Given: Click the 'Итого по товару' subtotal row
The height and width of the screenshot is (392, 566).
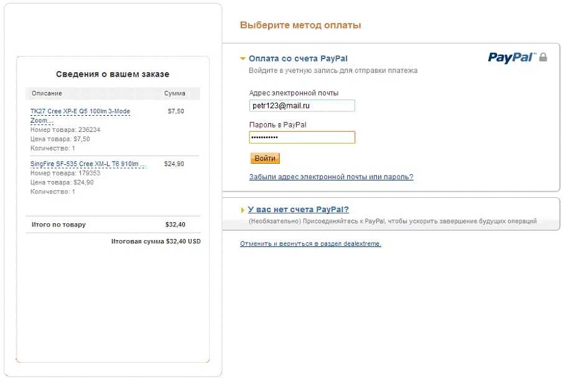Looking at the screenshot, I should tap(58, 225).
